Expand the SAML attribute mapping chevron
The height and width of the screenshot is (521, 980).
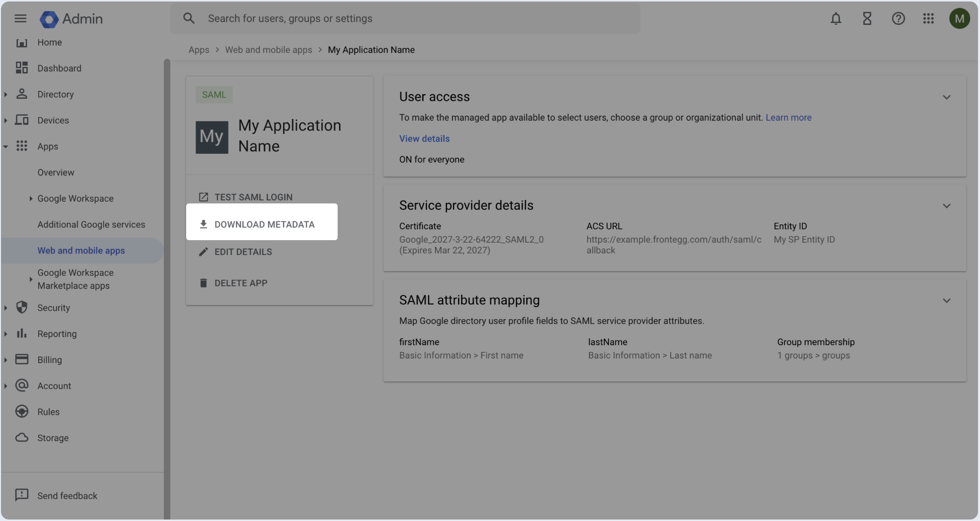(x=946, y=301)
